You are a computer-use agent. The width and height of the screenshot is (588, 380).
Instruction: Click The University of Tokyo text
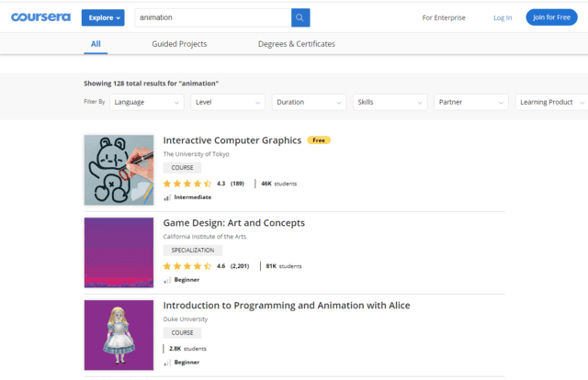(x=196, y=154)
